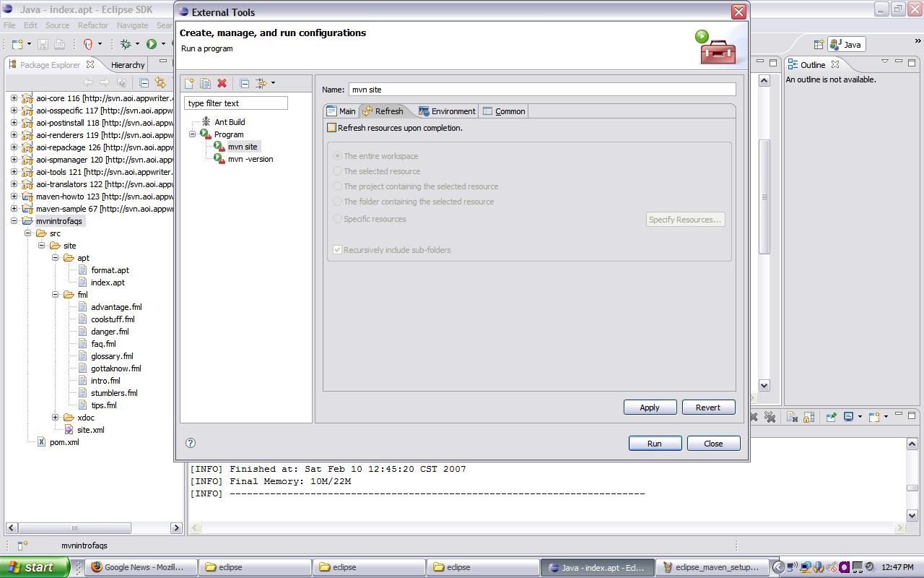The width and height of the screenshot is (924, 578).
Task: Select the mvn -version configuration
Action: 250,159
